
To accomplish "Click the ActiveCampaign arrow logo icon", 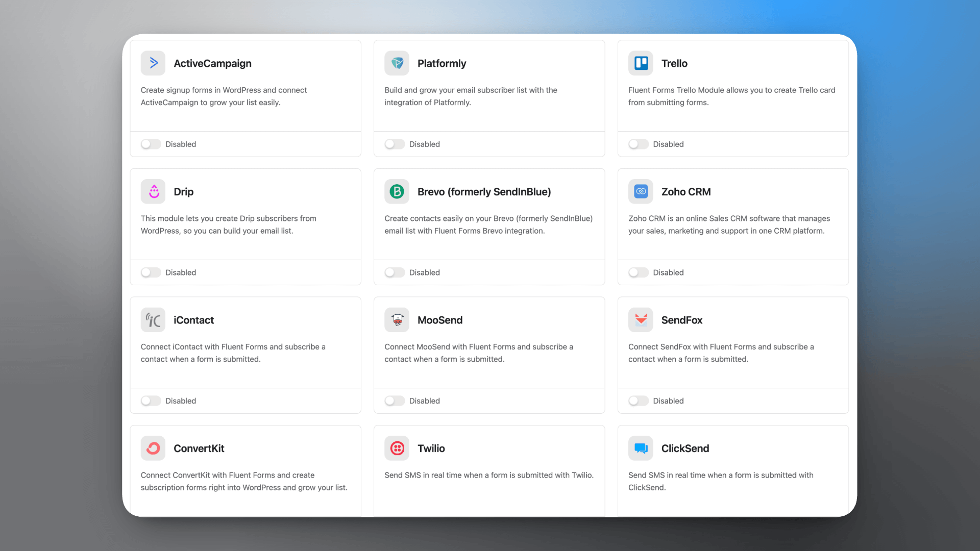I will (x=153, y=63).
